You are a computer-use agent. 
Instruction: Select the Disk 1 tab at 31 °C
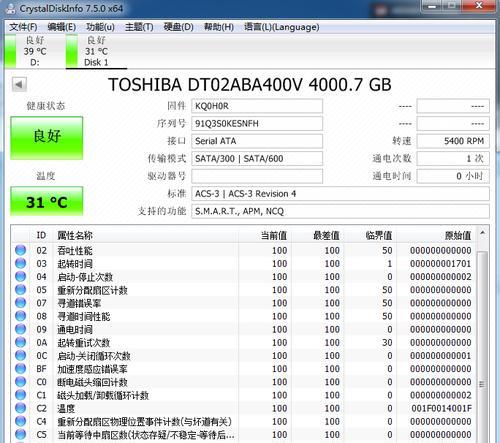pyautogui.click(x=96, y=51)
